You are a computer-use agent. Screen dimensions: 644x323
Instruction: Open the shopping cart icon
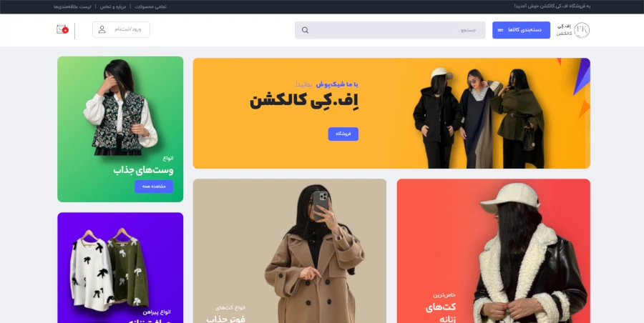click(62, 29)
